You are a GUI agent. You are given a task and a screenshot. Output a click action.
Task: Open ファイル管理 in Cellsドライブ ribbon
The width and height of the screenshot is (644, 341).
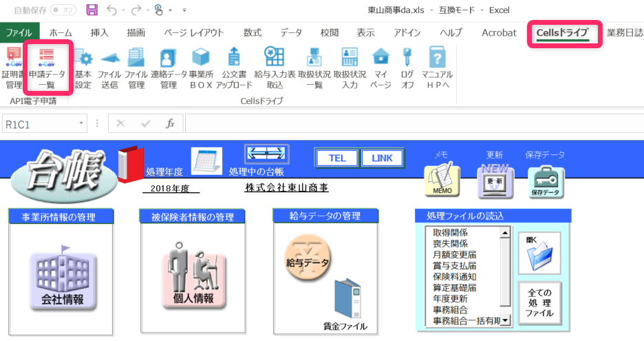coord(136,68)
